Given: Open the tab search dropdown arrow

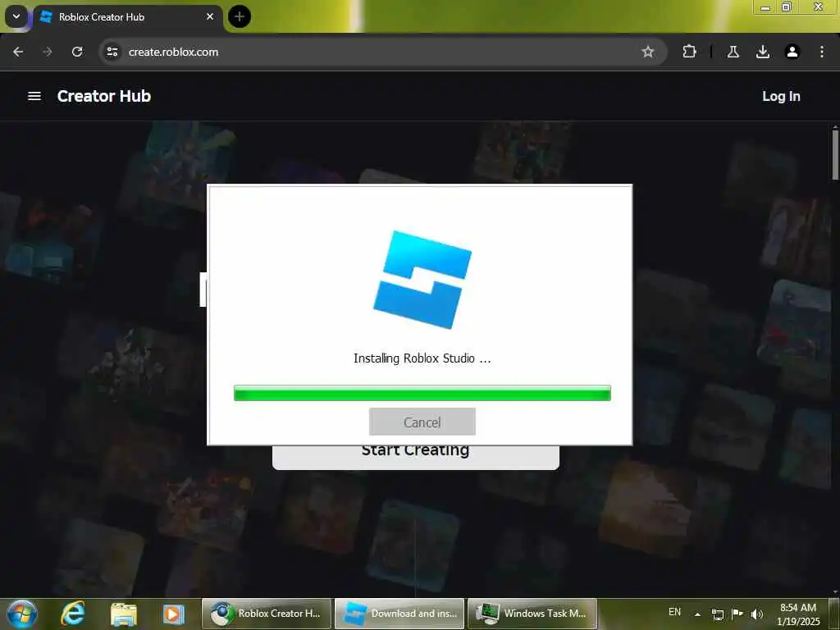Looking at the screenshot, I should click(x=16, y=16).
